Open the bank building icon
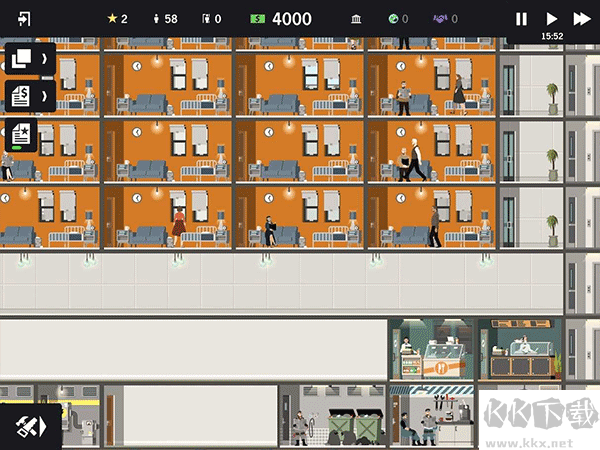 point(356,19)
